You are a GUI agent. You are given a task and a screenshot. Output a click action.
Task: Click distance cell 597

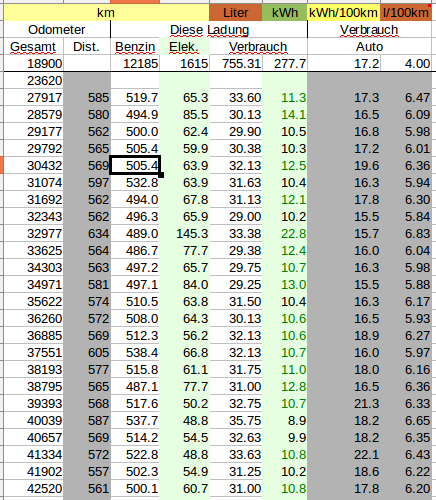[x=87, y=183]
